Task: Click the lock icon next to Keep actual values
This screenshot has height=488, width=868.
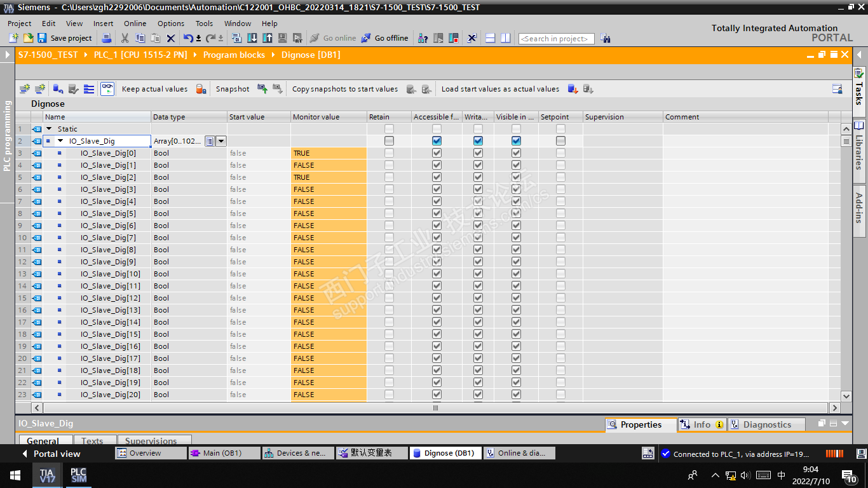Action: [201, 89]
